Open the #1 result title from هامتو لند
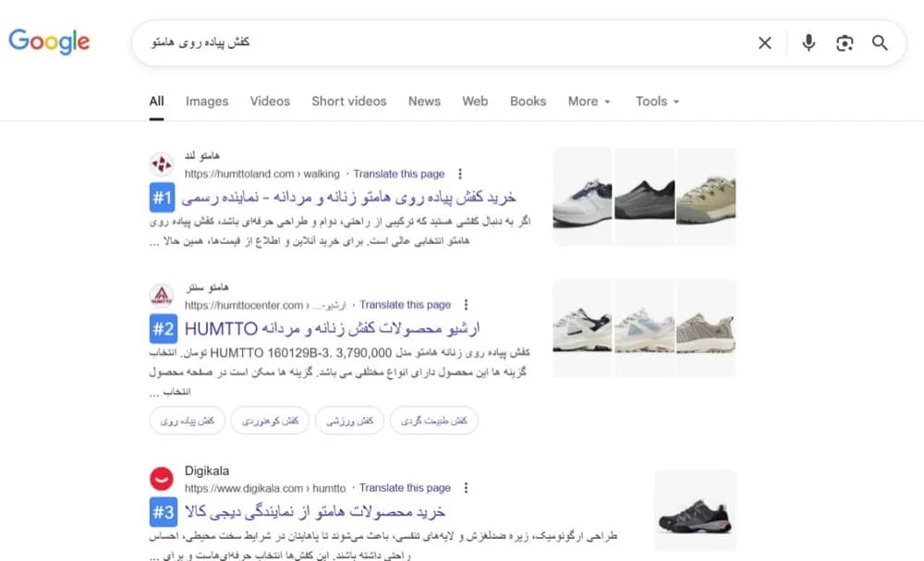Image resolution: width=924 pixels, height=561 pixels. 349,198
